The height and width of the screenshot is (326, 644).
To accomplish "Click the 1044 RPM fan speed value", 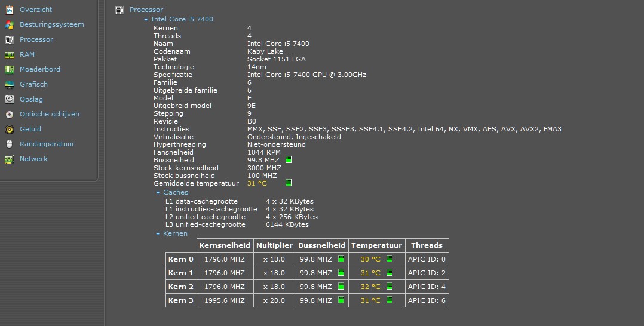I will click(x=263, y=152).
